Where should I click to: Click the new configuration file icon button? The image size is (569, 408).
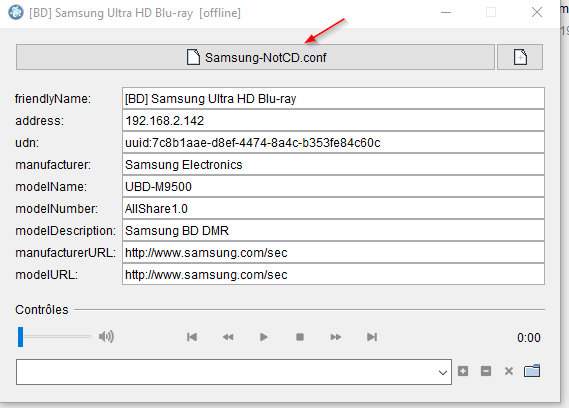click(520, 57)
